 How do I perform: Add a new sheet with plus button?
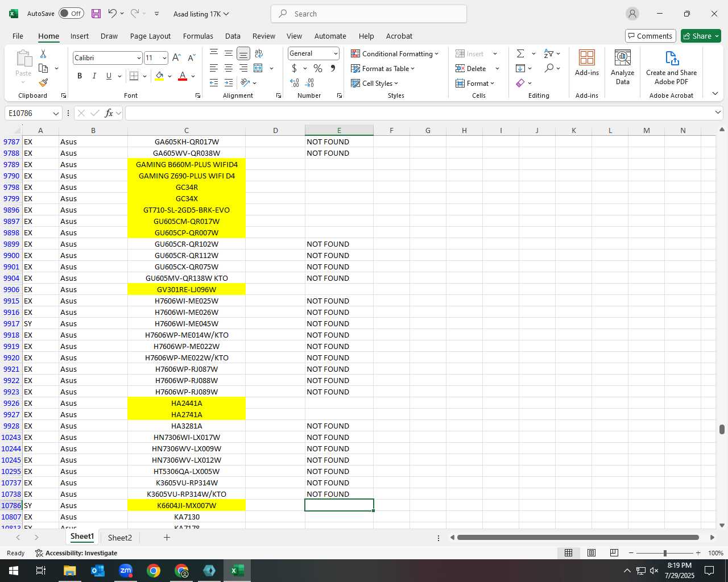pos(167,537)
